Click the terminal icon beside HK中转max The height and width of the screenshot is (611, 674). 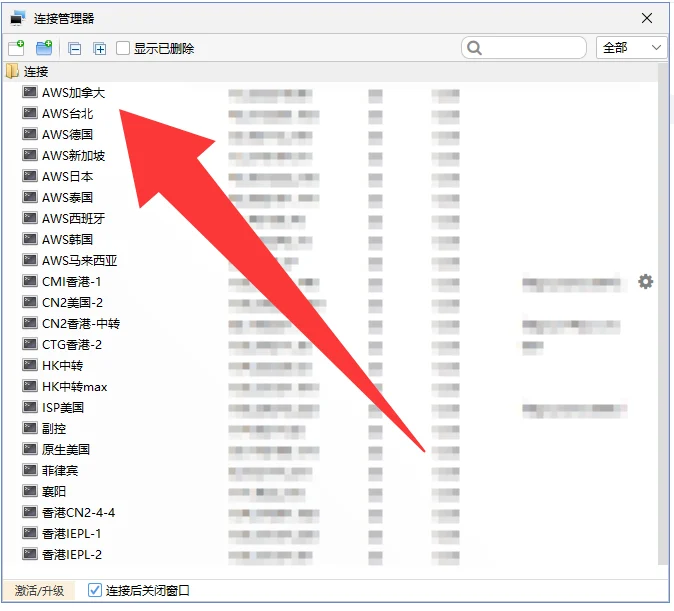(x=30, y=386)
